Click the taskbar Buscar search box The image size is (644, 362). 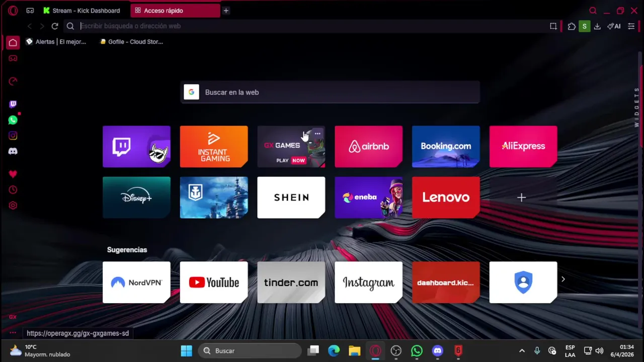coord(250,351)
